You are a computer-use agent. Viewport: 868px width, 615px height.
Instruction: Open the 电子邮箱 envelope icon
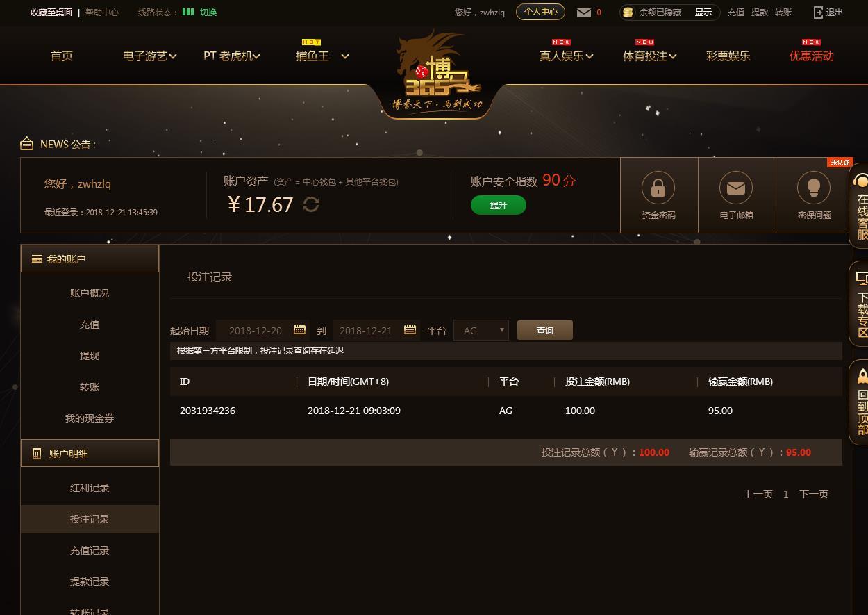pyautogui.click(x=736, y=188)
